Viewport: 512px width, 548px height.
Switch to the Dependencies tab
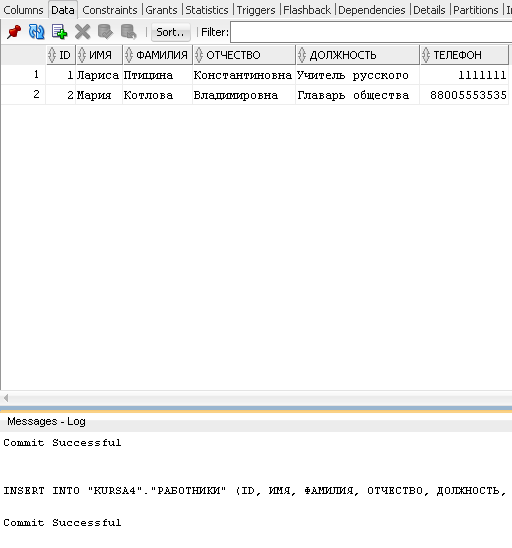[x=372, y=10]
